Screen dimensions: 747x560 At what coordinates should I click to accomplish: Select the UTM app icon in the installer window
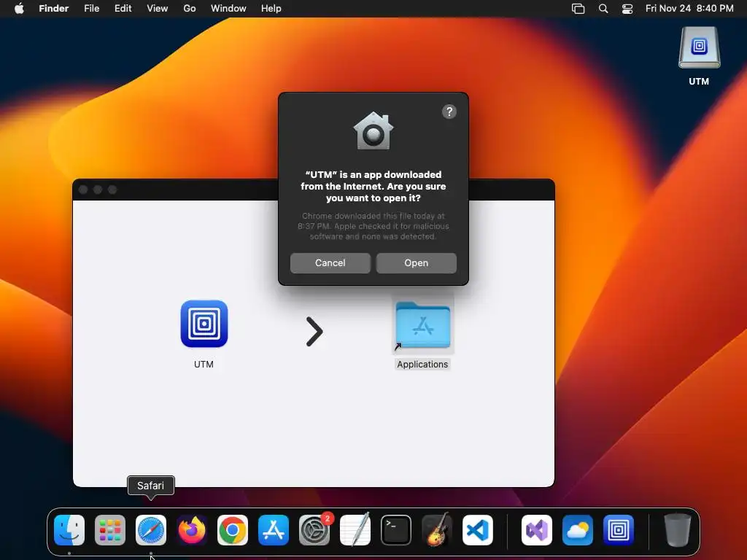tap(204, 324)
